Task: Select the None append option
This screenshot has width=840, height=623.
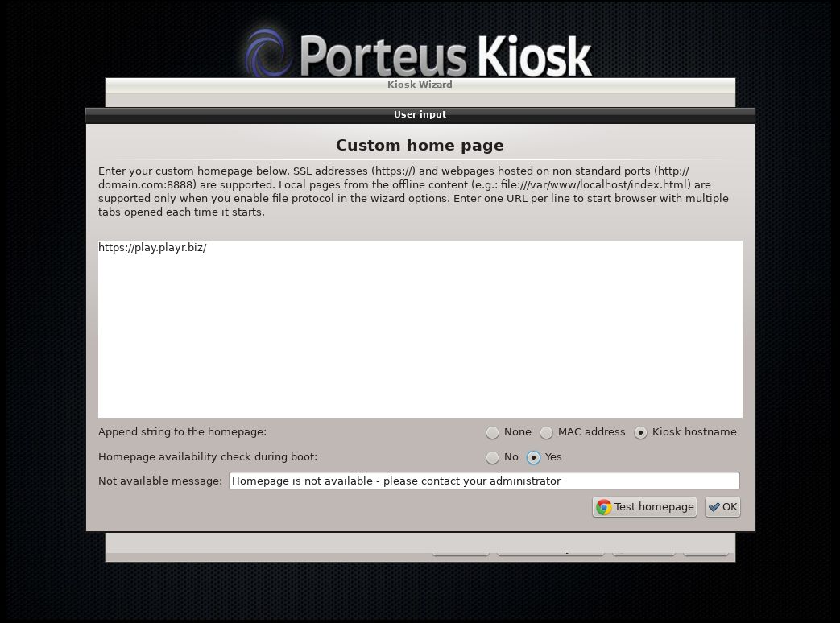Action: click(492, 432)
